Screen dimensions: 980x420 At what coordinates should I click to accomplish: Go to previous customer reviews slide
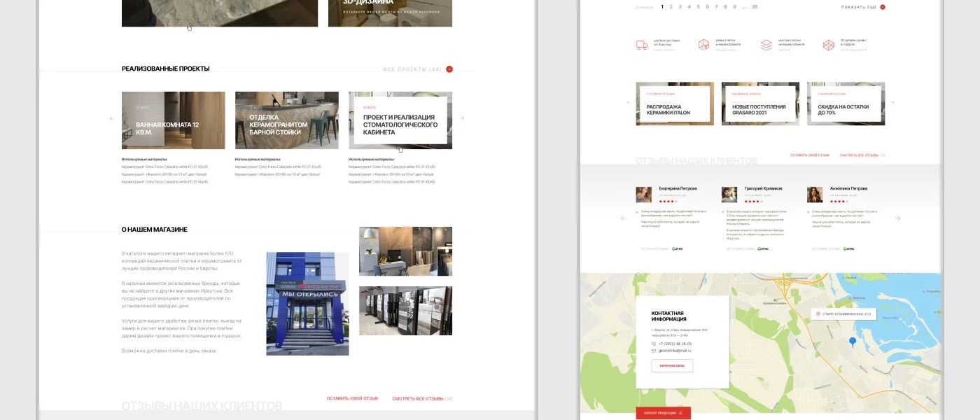click(x=624, y=218)
